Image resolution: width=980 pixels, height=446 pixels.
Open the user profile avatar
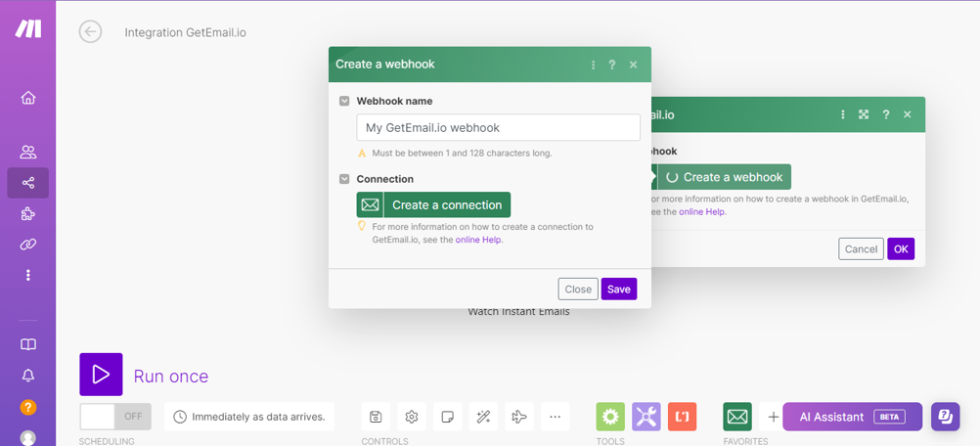pyautogui.click(x=28, y=438)
